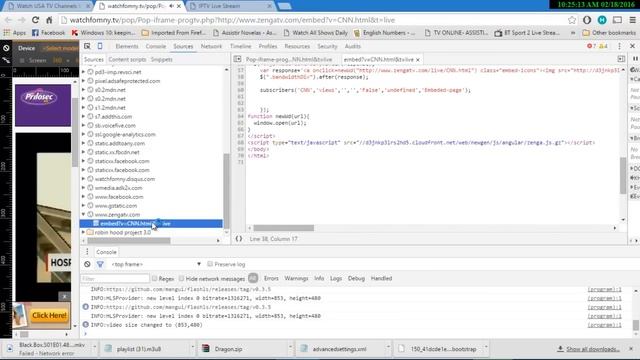This screenshot has width=640, height=360.
Task: Open the Other bookmarks folder
Action: 609,33
